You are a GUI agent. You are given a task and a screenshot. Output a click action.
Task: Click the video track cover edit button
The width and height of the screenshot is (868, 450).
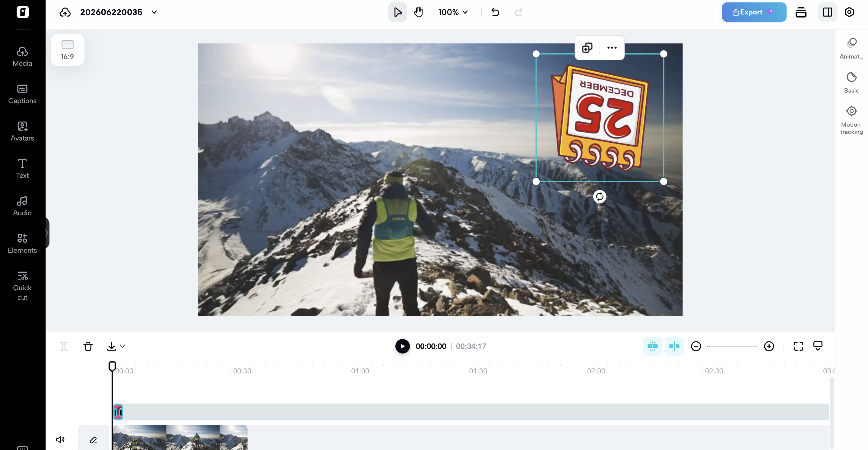pos(93,439)
